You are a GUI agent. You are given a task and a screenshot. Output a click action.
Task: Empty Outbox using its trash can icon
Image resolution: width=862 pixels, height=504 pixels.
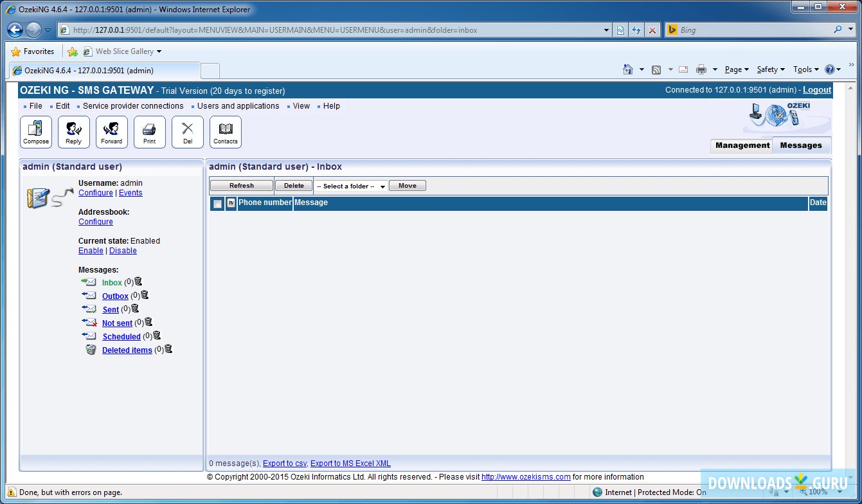click(145, 295)
